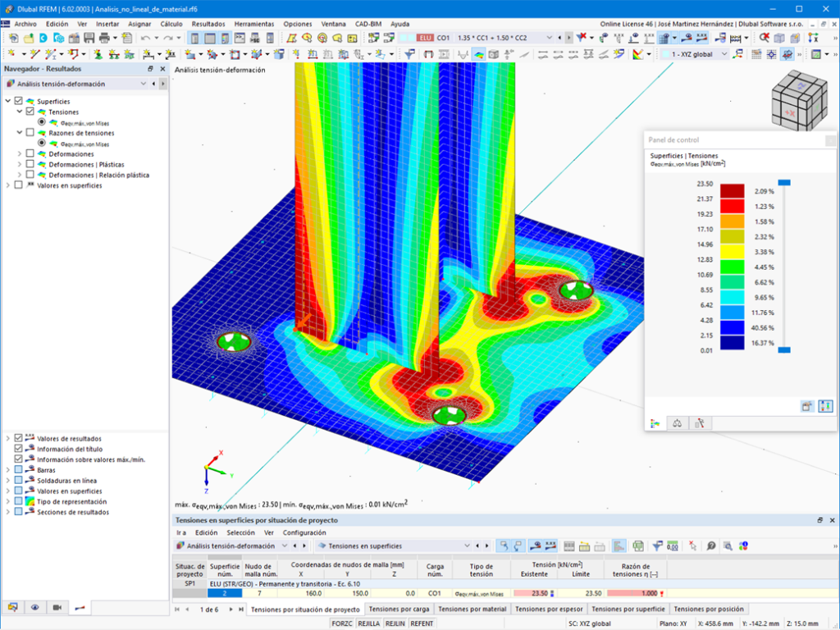The height and width of the screenshot is (630, 840).
Task: Click the Selección menu in the results panel
Action: coord(240,532)
